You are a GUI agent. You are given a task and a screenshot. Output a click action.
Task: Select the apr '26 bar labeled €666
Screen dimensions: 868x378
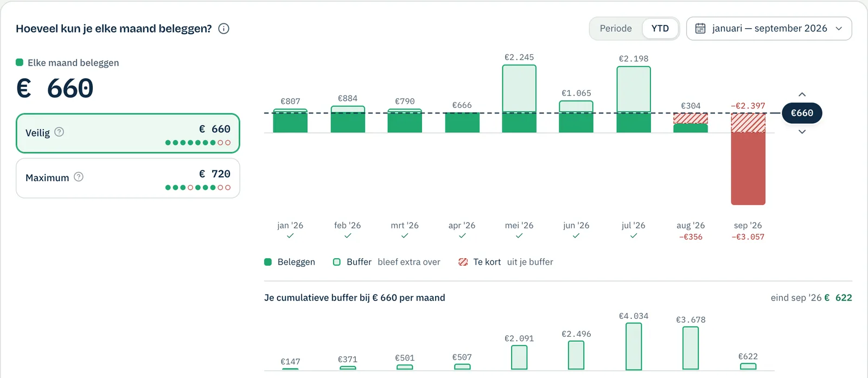pyautogui.click(x=462, y=123)
